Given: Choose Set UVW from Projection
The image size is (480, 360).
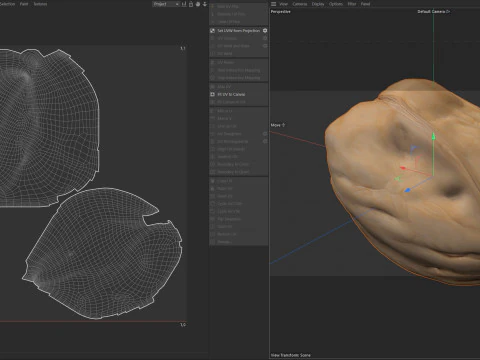Looking at the screenshot, I should pyautogui.click(x=239, y=31).
